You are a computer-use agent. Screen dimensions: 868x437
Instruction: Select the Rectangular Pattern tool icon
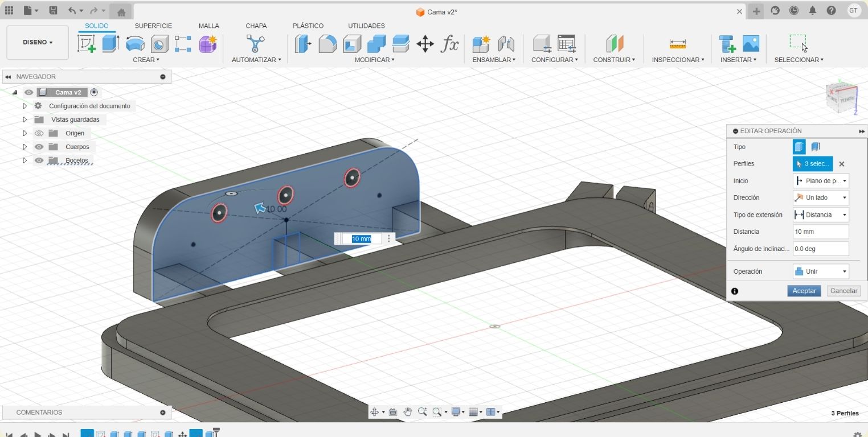point(183,44)
